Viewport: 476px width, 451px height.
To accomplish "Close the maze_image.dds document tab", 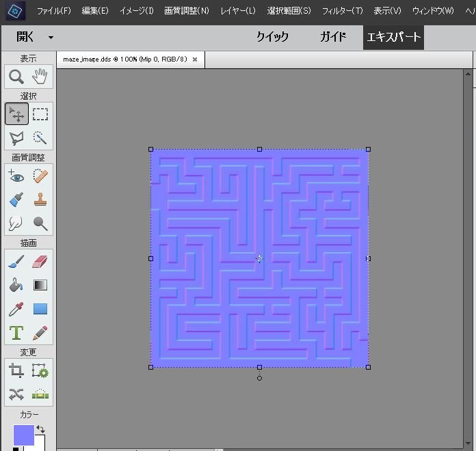I will pos(195,59).
